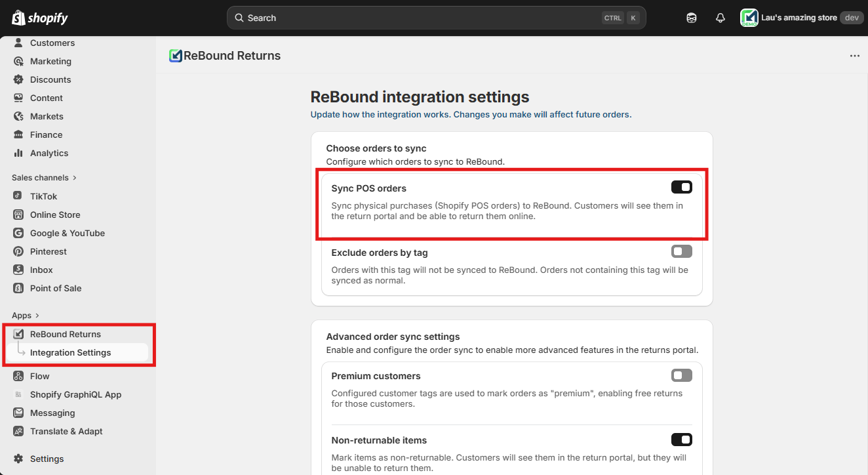This screenshot has width=868, height=475.
Task: Click the store avatar icon in top bar
Action: coord(749,18)
